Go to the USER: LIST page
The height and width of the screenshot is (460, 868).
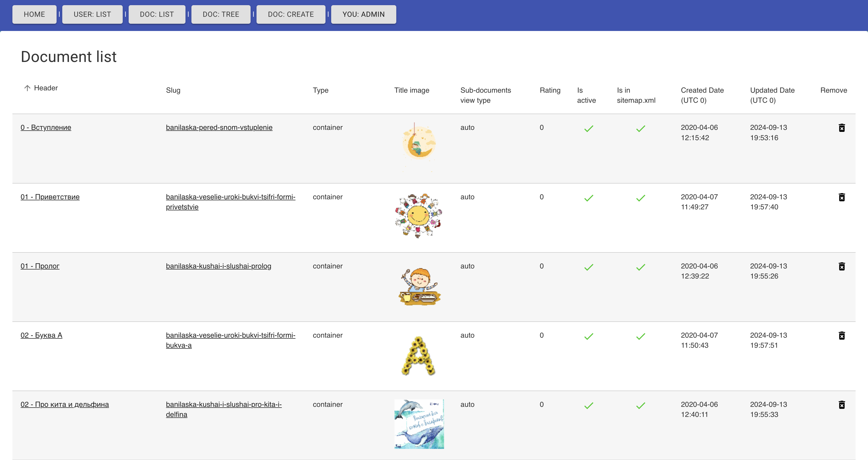(x=92, y=14)
